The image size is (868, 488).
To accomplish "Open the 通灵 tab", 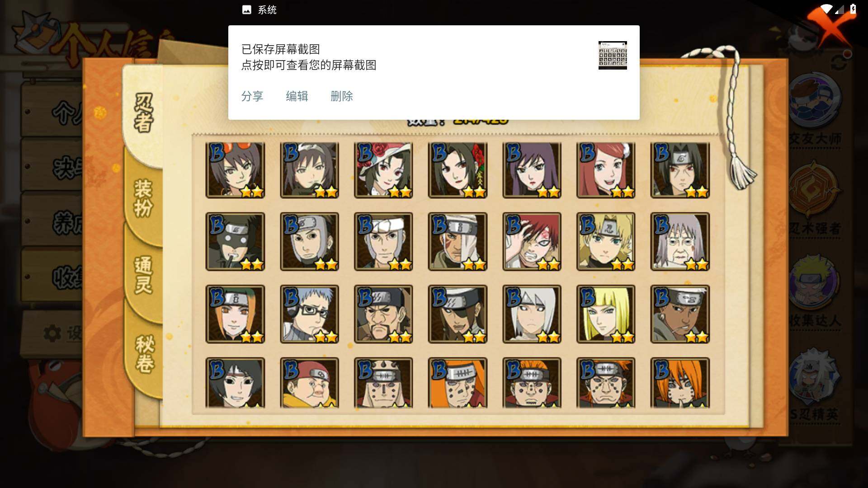I will tap(143, 275).
